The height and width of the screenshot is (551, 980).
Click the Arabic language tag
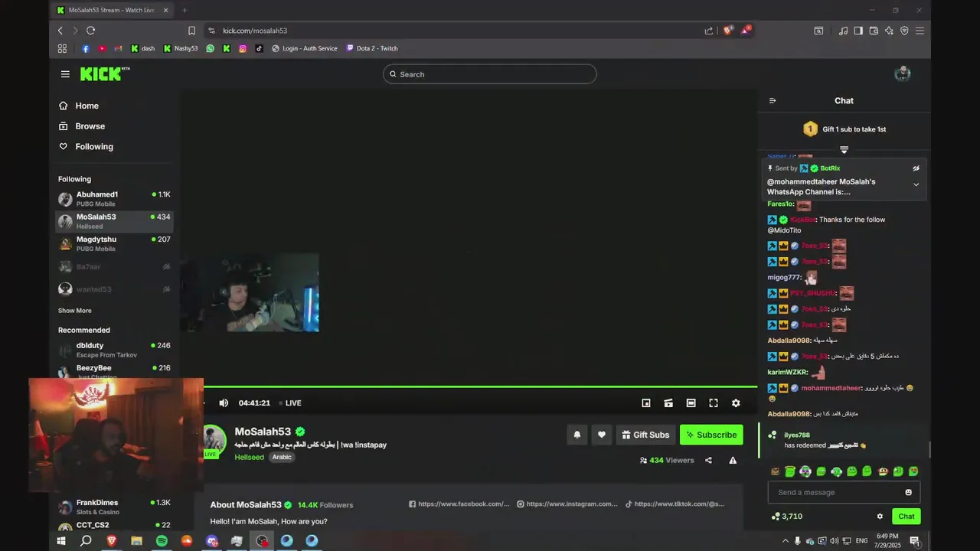282,457
